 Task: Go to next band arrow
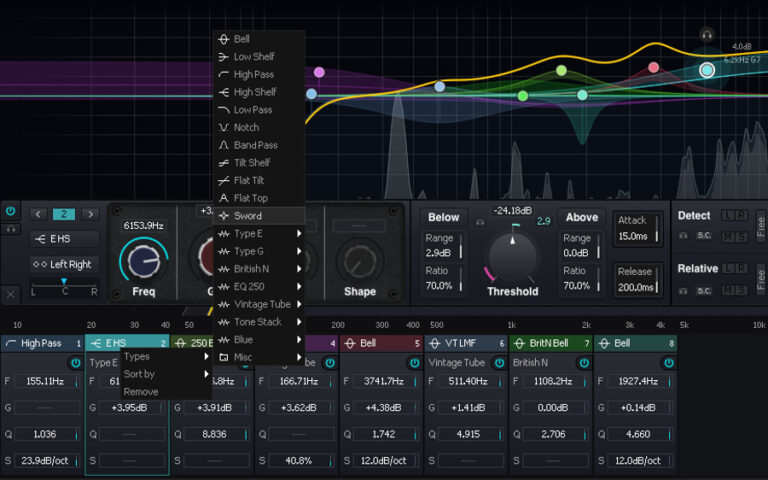pos(90,214)
